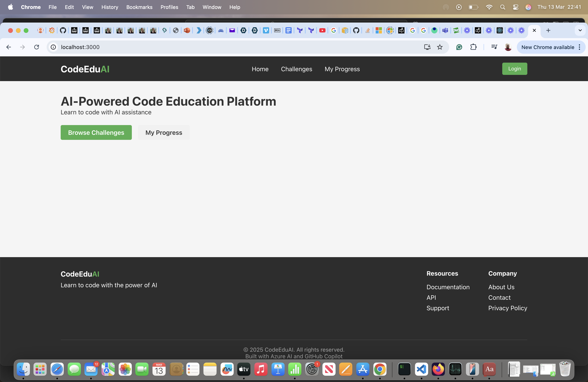The height and width of the screenshot is (382, 588).
Task: Open the Chrome profile avatar menu
Action: coord(508,47)
